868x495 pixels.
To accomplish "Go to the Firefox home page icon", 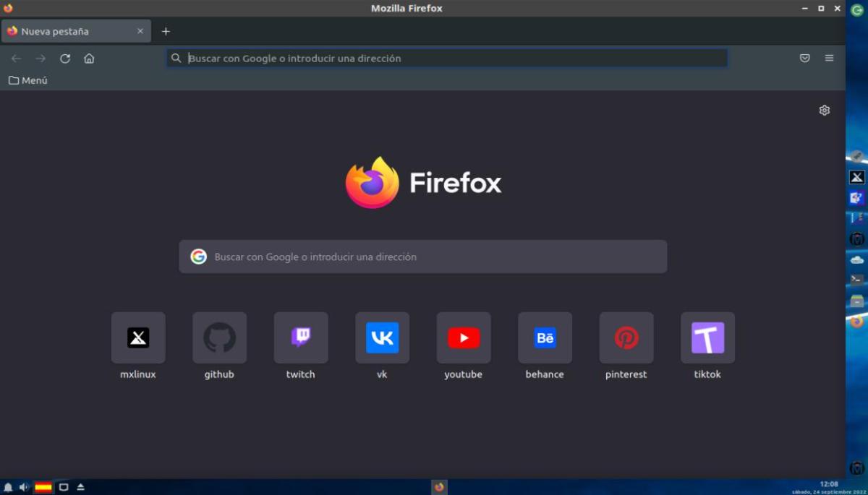I will coord(89,59).
